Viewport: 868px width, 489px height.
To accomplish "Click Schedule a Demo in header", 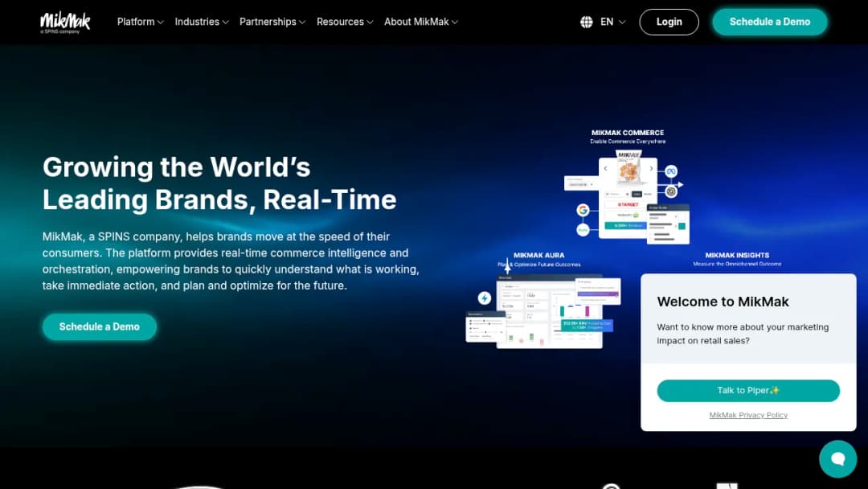I will point(769,23).
